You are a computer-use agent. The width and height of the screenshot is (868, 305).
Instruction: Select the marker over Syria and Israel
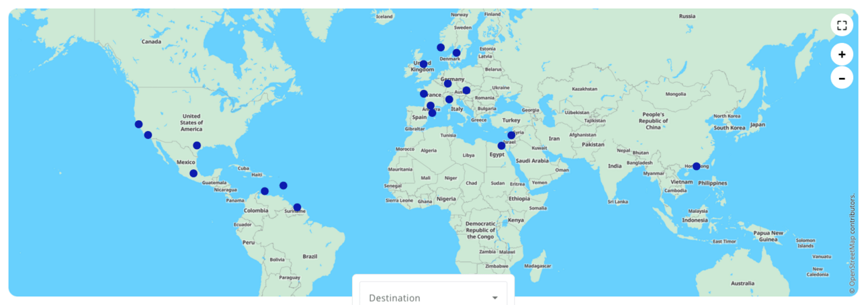click(511, 135)
